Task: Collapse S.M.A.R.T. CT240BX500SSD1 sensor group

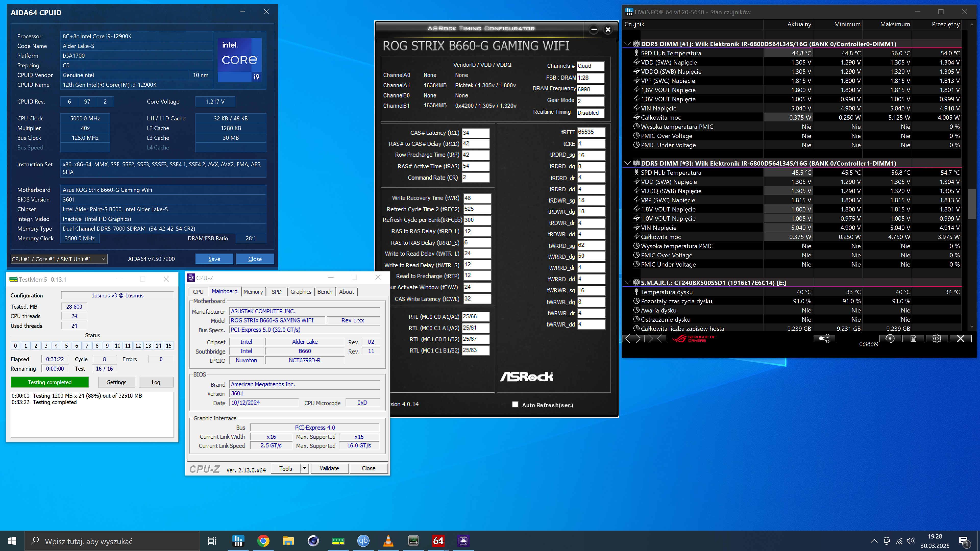Action: pyautogui.click(x=628, y=283)
